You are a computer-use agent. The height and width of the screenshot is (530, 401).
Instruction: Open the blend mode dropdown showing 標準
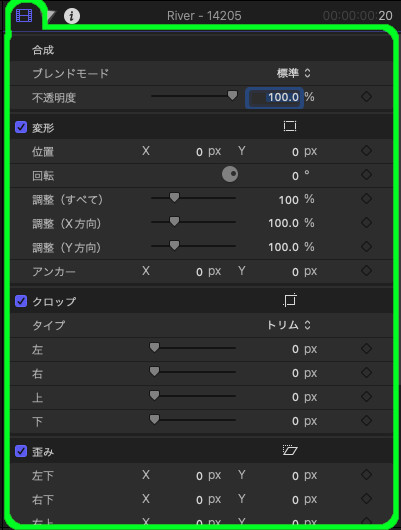(293, 73)
